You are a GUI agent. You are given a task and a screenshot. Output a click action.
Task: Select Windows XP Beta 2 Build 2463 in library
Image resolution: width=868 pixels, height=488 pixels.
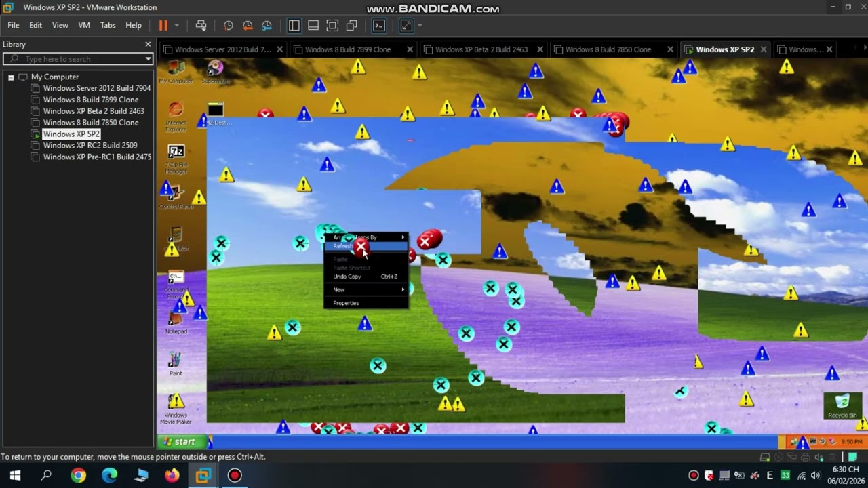click(94, 111)
